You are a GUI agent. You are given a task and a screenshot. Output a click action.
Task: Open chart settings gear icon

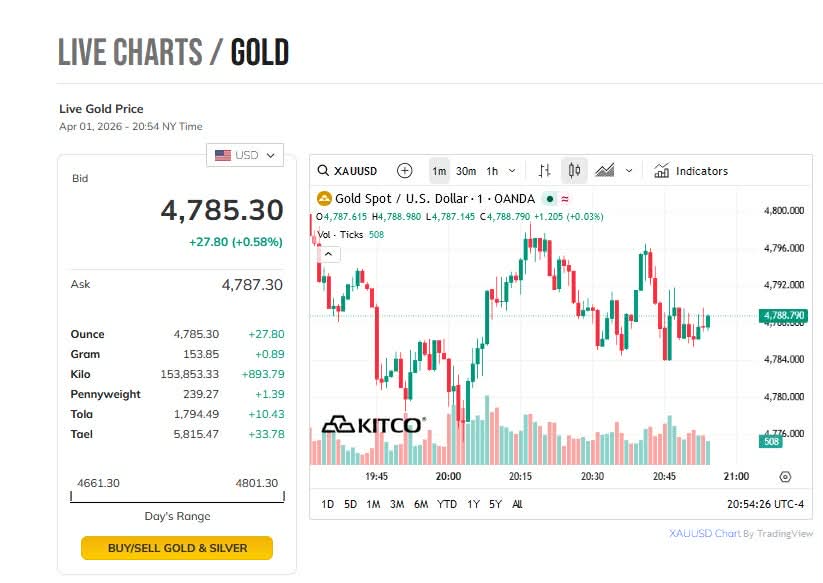coord(785,477)
